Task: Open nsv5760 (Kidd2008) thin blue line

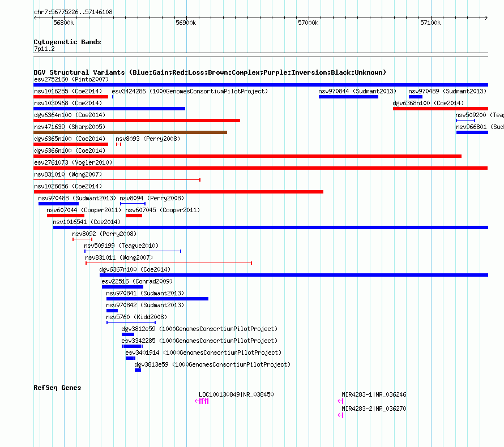Action: point(131,323)
